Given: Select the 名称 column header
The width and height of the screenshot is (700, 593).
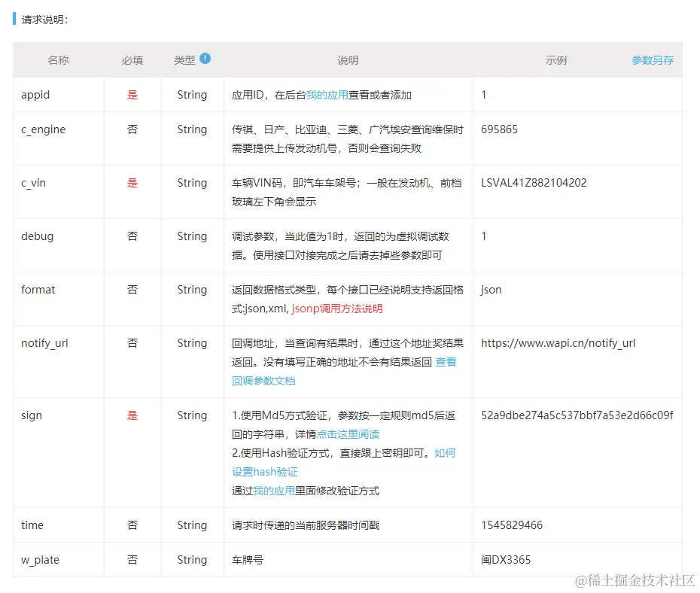Looking at the screenshot, I should pos(59,60).
